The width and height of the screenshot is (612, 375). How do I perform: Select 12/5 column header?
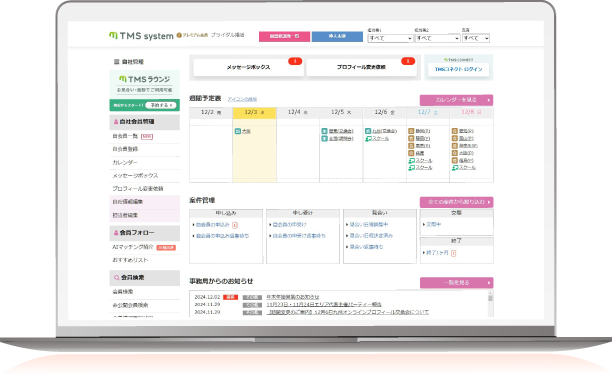coord(341,112)
